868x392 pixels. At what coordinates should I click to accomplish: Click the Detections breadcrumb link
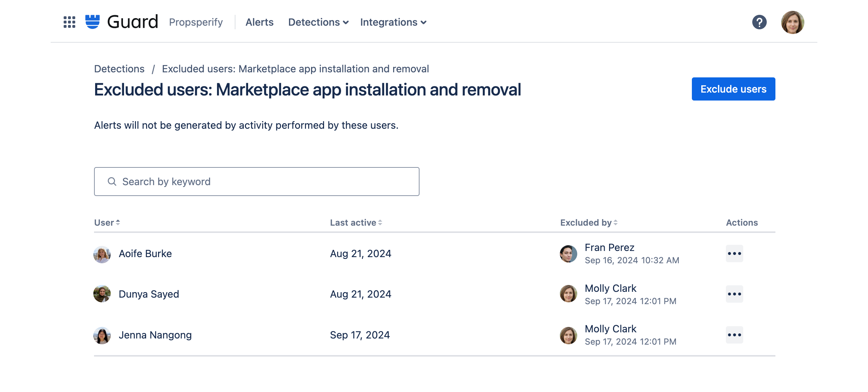[119, 69]
